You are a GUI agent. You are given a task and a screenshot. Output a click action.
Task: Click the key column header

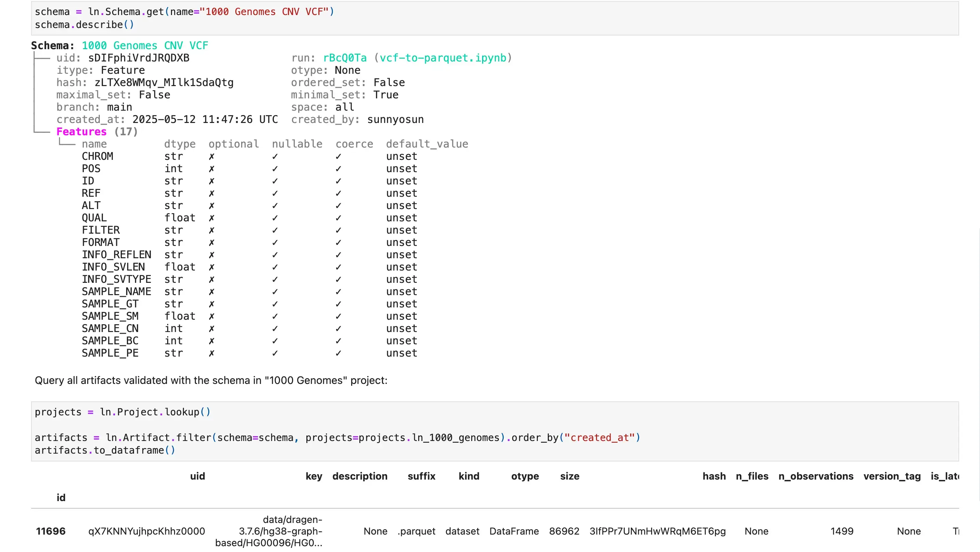pyautogui.click(x=314, y=476)
